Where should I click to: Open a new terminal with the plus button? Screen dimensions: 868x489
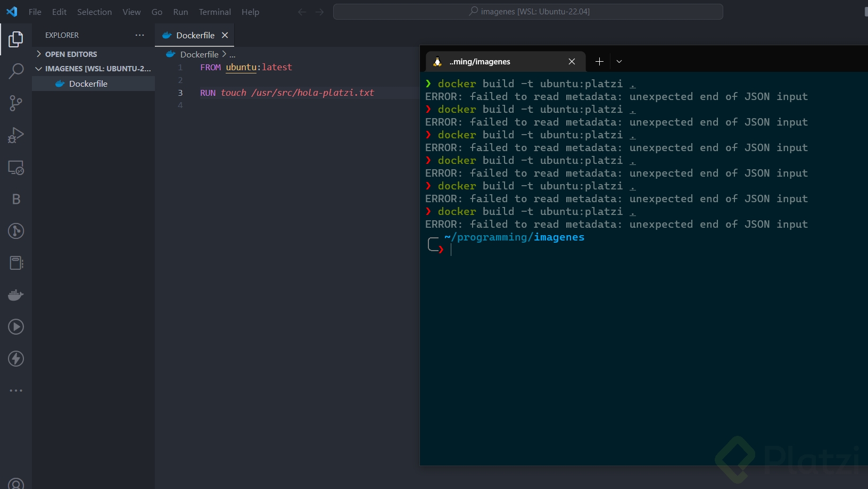tap(599, 61)
